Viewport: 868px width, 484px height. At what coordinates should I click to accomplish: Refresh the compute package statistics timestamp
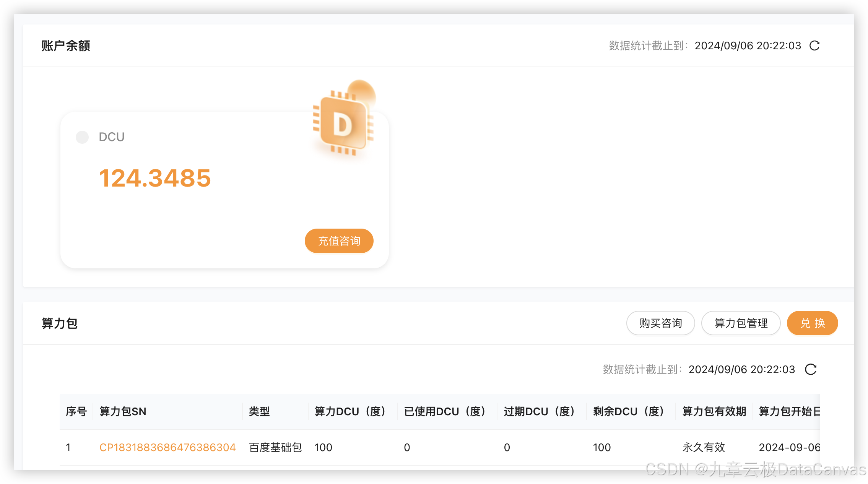point(810,369)
